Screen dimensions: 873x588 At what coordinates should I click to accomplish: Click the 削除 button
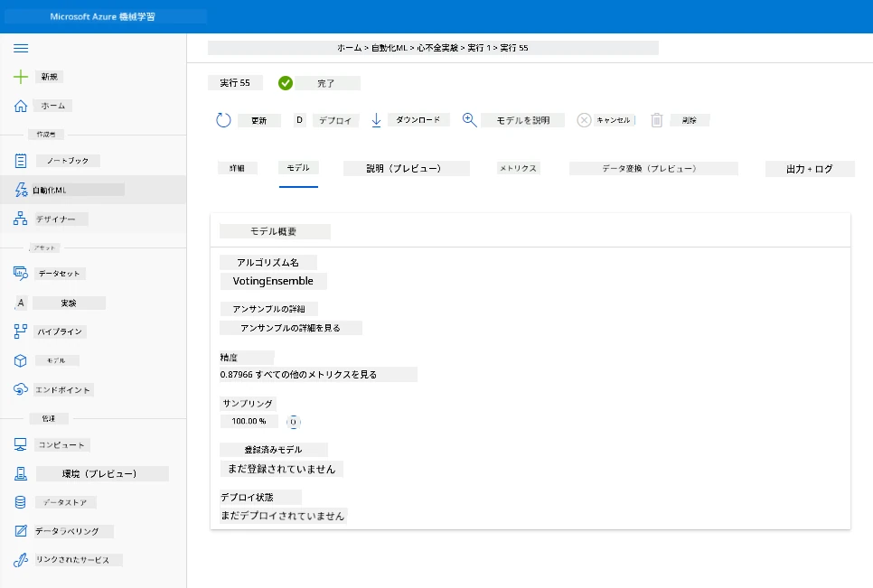(690, 120)
